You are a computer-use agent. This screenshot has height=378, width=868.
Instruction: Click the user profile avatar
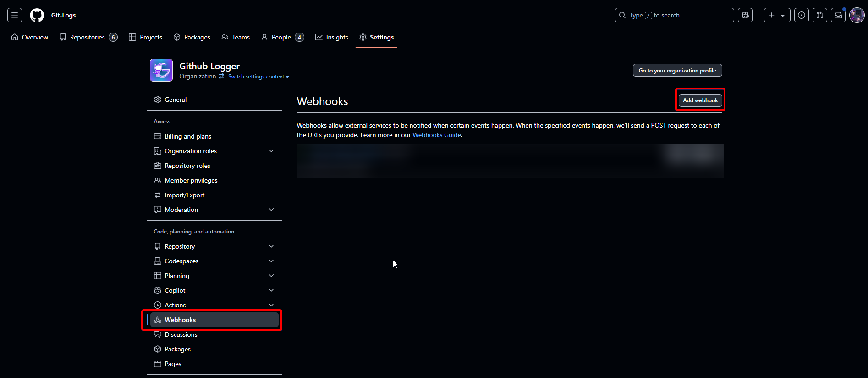coord(857,15)
